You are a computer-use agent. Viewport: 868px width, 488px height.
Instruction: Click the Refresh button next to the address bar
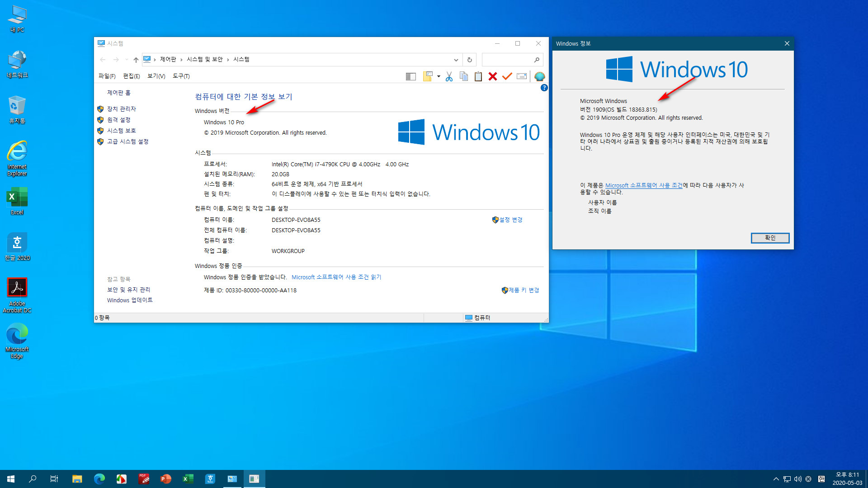coord(469,60)
